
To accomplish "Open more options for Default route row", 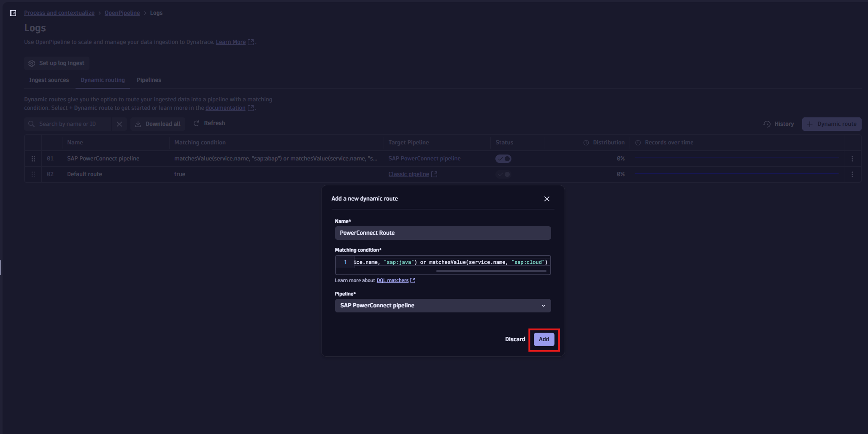I will click(x=852, y=174).
